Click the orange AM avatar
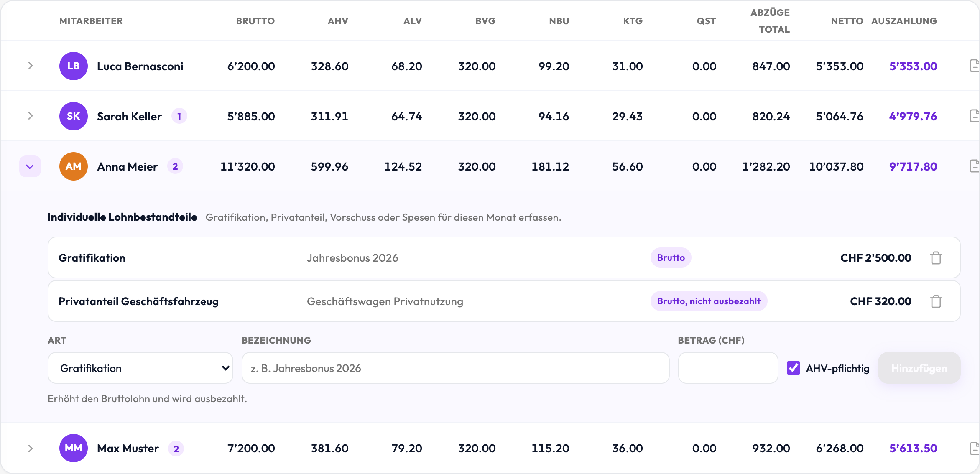The height and width of the screenshot is (474, 980). [x=74, y=166]
